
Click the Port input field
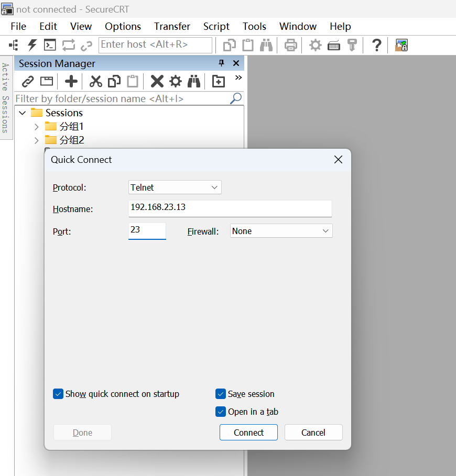click(x=147, y=231)
